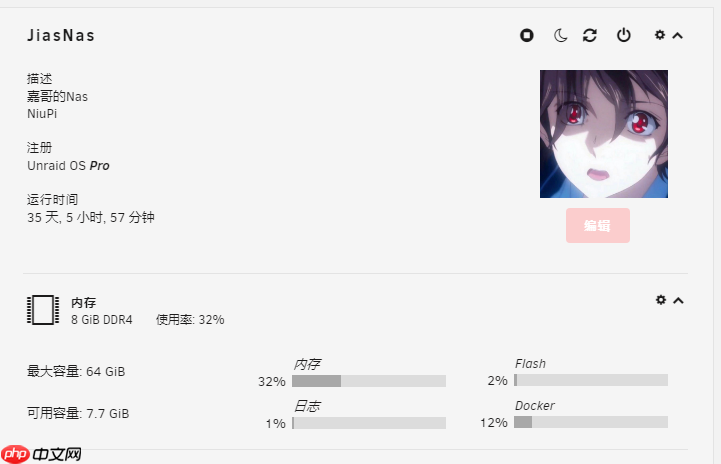721x464 pixels.
Task: Click the uptime 35 天 text
Action: [91, 217]
